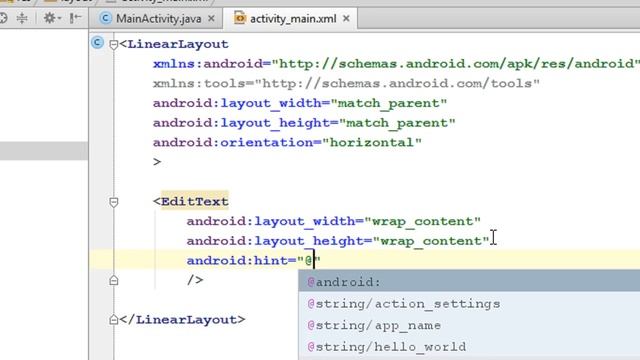Click the LinearLayout layout_width "match_parent" value
The width and height of the screenshot is (640, 360).
coord(389,103)
